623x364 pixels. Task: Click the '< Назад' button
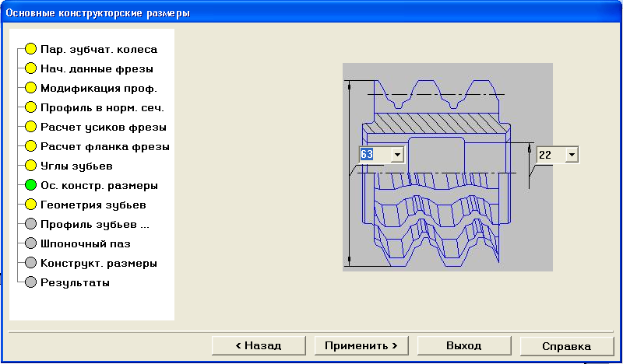(259, 346)
